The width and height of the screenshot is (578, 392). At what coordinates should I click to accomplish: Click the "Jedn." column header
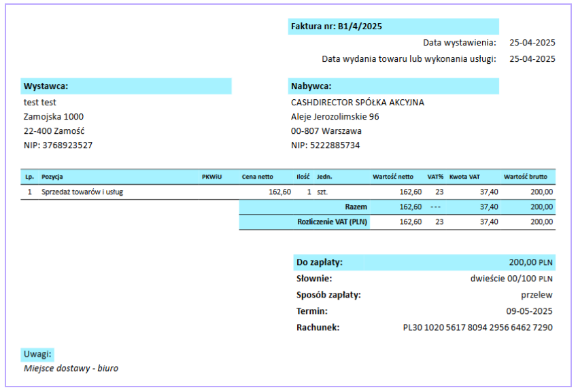click(x=324, y=177)
